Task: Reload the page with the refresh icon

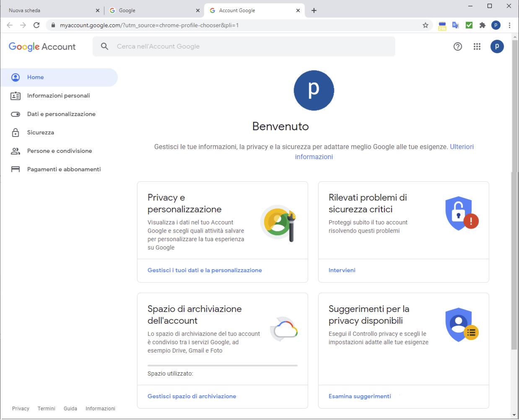Action: coord(36,25)
